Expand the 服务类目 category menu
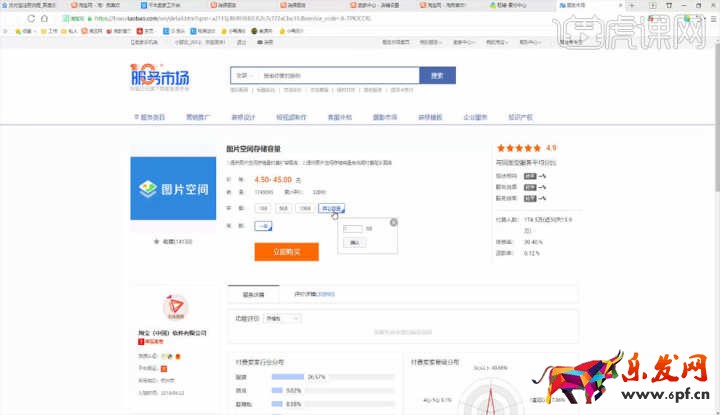 [x=150, y=117]
